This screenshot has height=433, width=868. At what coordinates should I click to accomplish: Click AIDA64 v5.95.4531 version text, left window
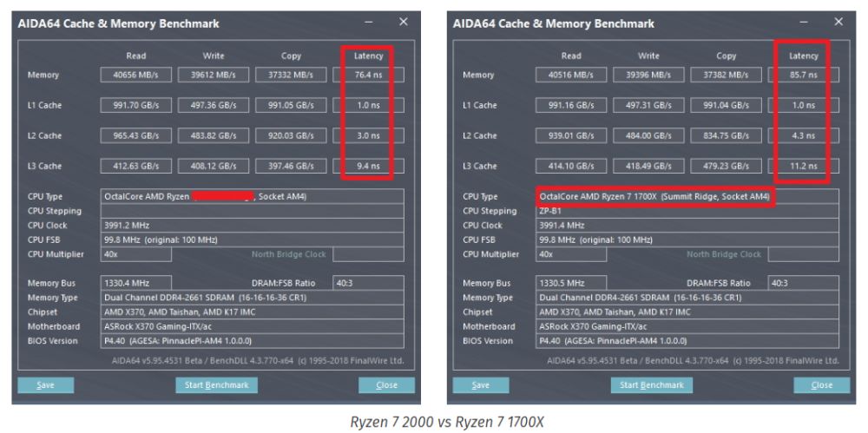click(x=258, y=361)
